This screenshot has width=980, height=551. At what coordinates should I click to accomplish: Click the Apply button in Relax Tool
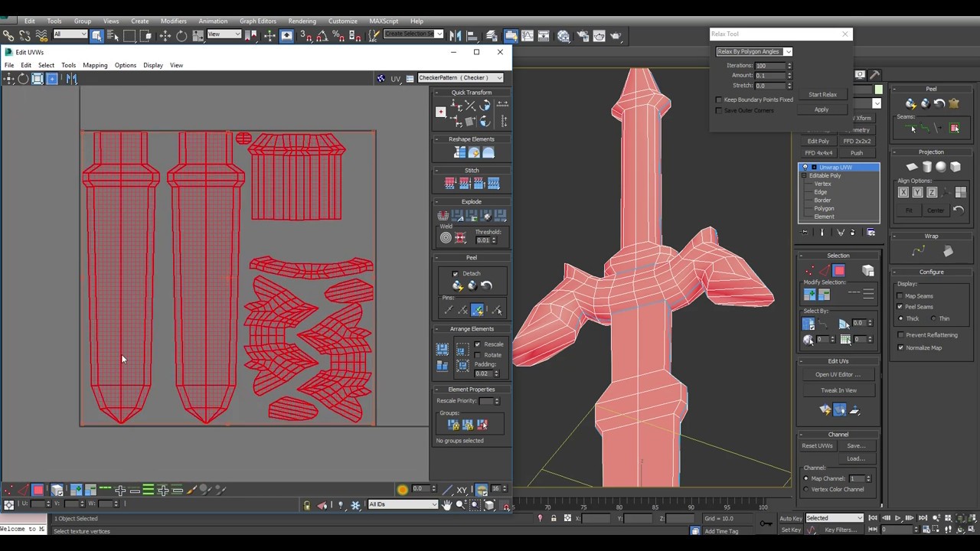tap(822, 109)
